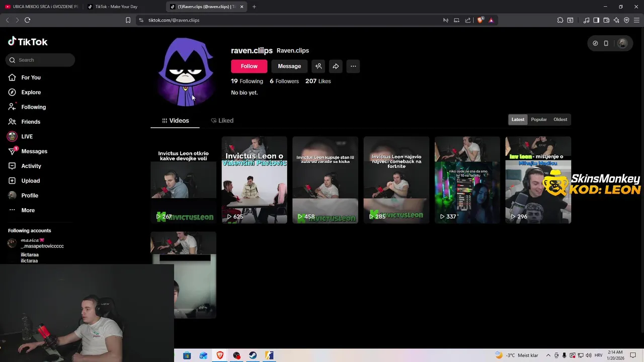Switch to the UBICA MEKOG SRCA browser tab
The width and height of the screenshot is (644, 362).
[42, 7]
